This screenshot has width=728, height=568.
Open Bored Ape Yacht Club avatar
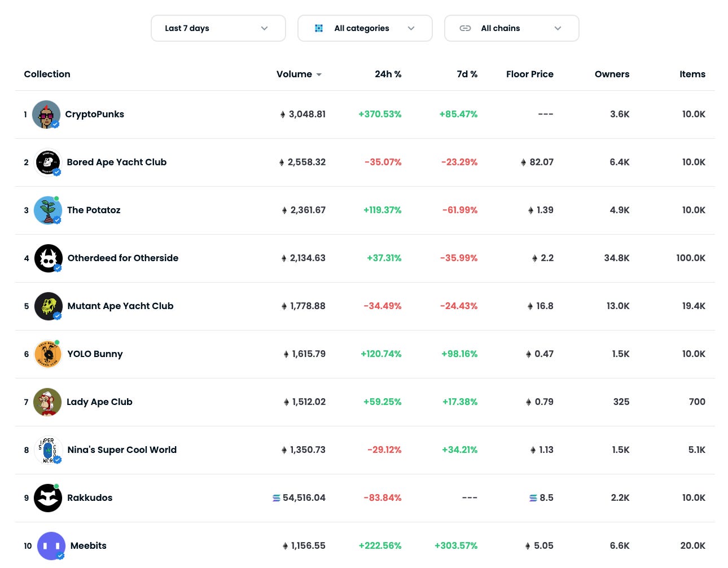coord(48,162)
